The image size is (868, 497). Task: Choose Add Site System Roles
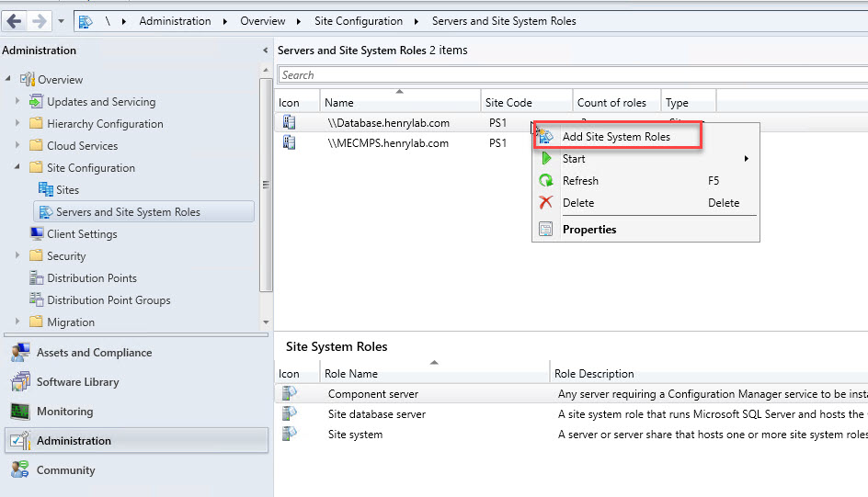(616, 137)
